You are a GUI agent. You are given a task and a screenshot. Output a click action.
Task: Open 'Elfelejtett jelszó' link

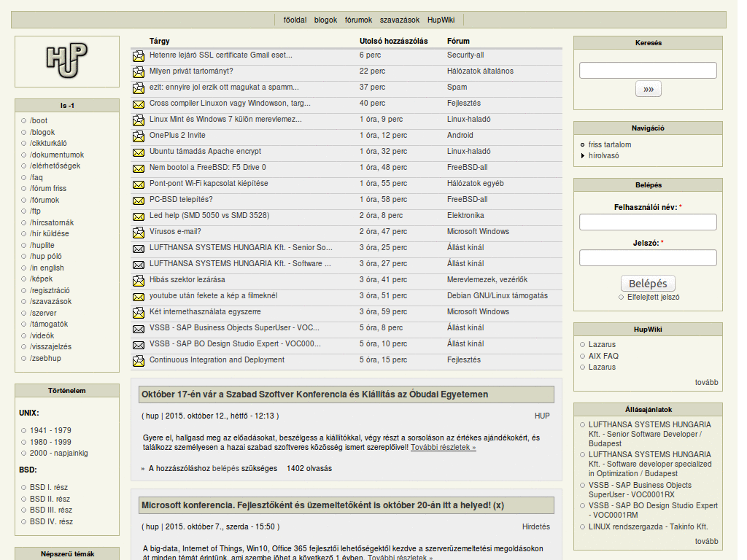pos(653,297)
